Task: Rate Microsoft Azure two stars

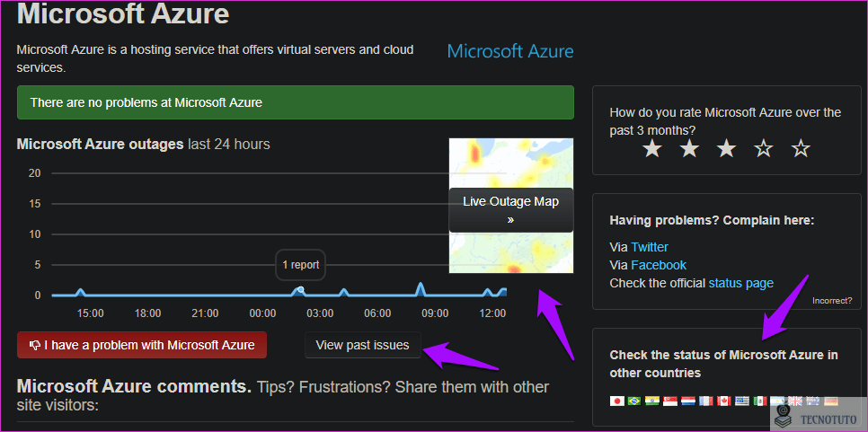Action: [x=689, y=148]
